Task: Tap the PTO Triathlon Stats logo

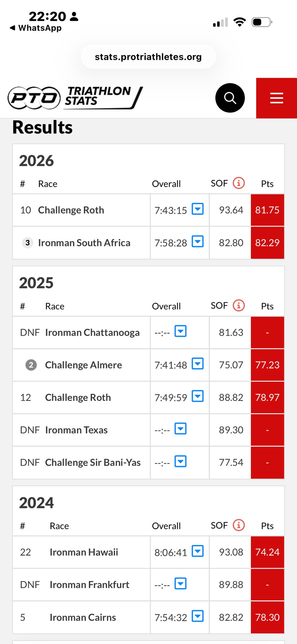Action: coord(75,98)
